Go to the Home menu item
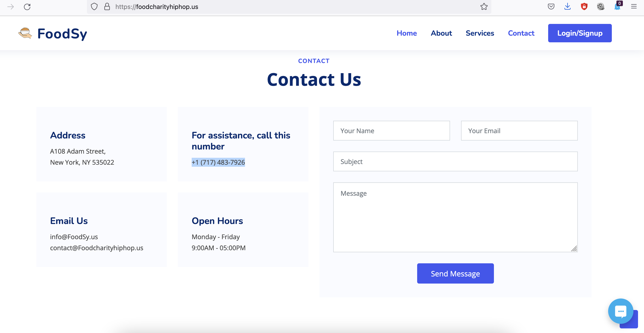Image resolution: width=644 pixels, height=333 pixels. (407, 33)
